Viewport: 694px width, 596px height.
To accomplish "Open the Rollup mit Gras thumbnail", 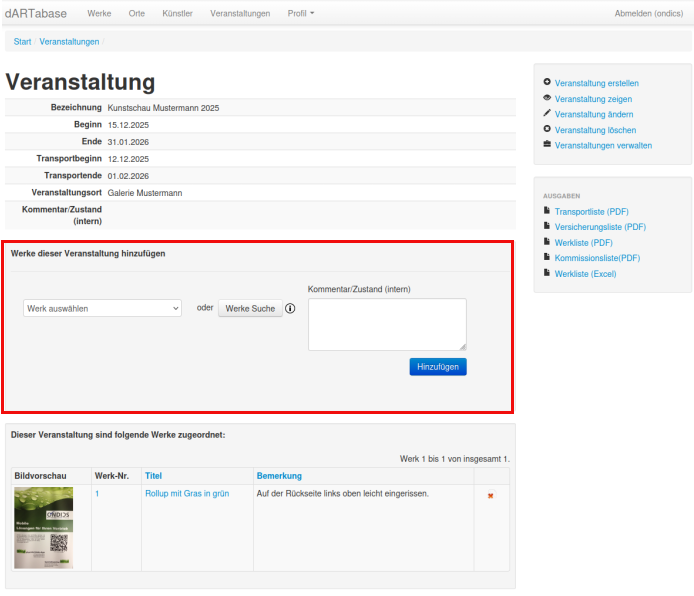I will [x=44, y=528].
